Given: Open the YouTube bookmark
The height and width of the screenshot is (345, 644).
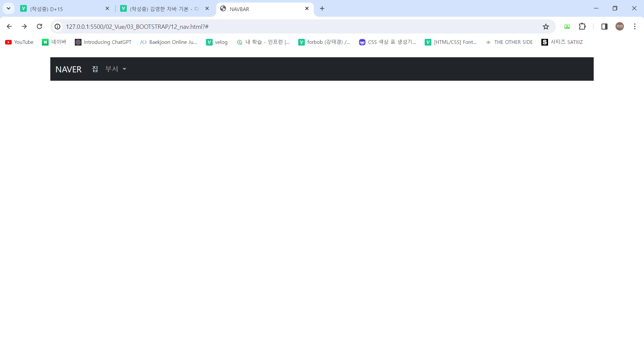Looking at the screenshot, I should pyautogui.click(x=19, y=42).
